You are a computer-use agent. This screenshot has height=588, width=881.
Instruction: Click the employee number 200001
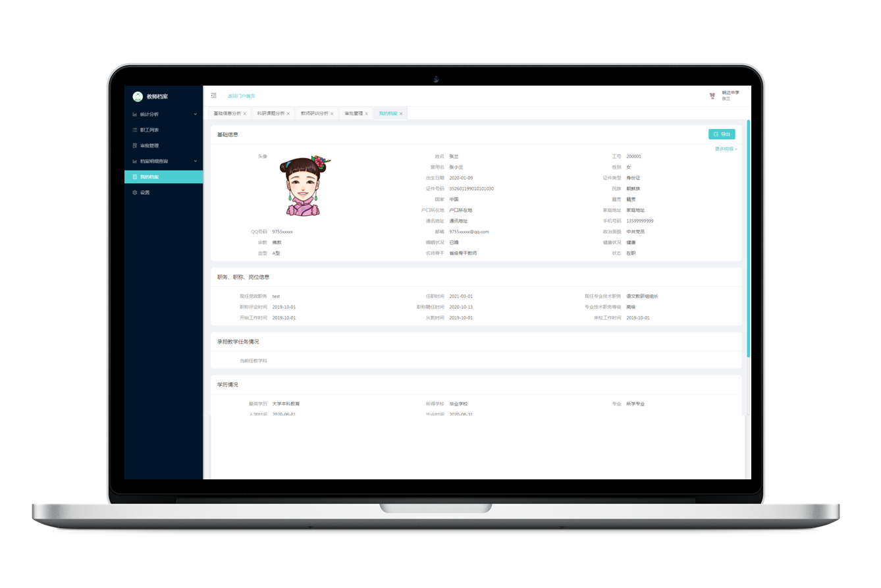pyautogui.click(x=633, y=157)
